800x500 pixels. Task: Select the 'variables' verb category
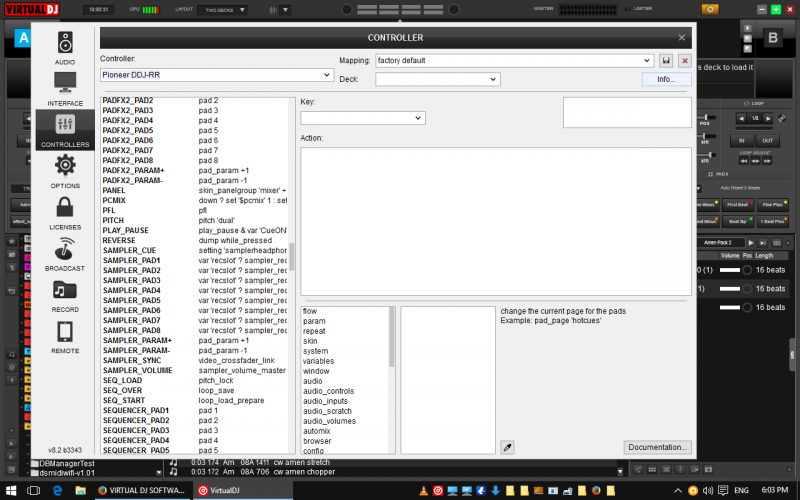[x=318, y=361]
